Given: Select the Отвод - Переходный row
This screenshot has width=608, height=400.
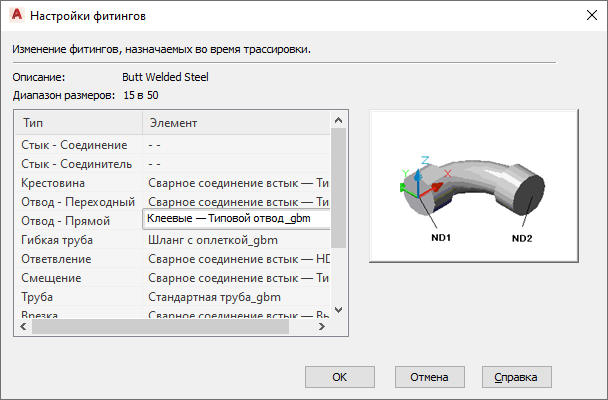Looking at the screenshot, I should tap(78, 202).
